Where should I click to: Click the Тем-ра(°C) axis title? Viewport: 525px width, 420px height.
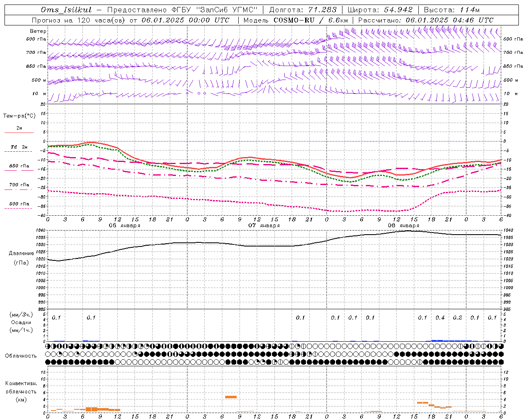coord(19,116)
